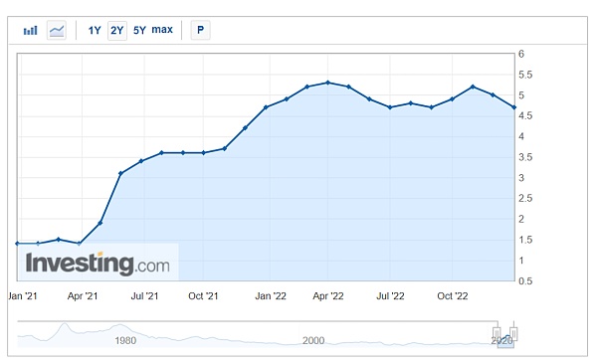Viewport: 597px width, 364px height.
Task: Click the 2000 area in the navigator timeline
Action: pyautogui.click(x=313, y=340)
